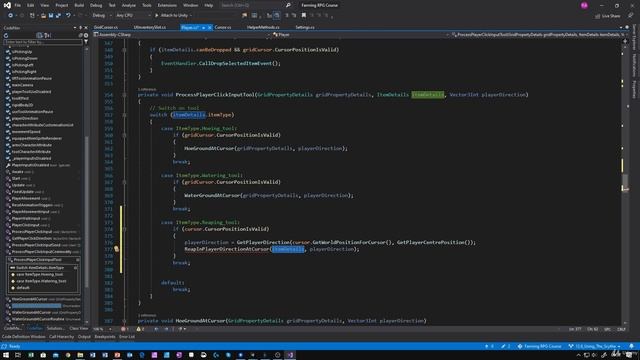Select the FixedUpdate method in outline
The width and height of the screenshot is (640, 360).
(x=22, y=191)
